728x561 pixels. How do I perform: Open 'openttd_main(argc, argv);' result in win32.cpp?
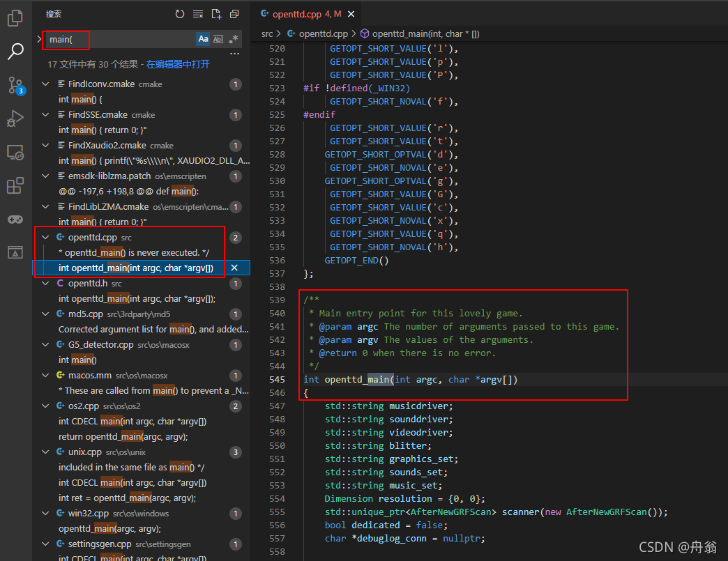coord(109,528)
